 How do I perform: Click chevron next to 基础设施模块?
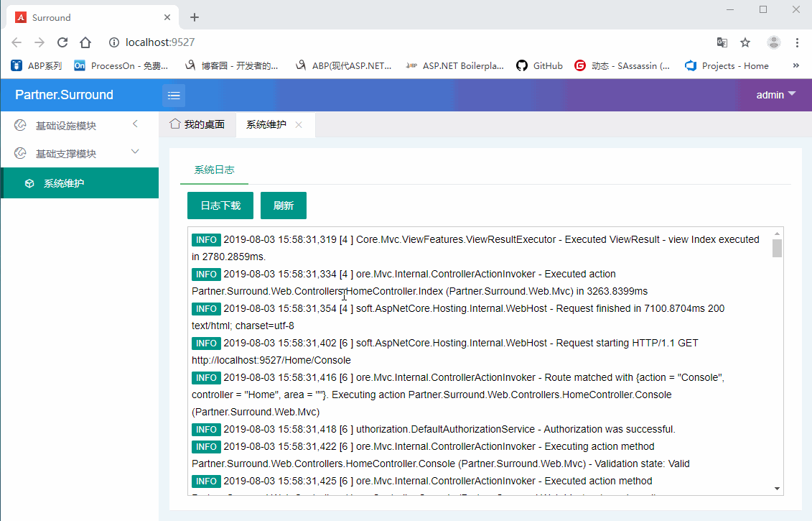tap(135, 124)
